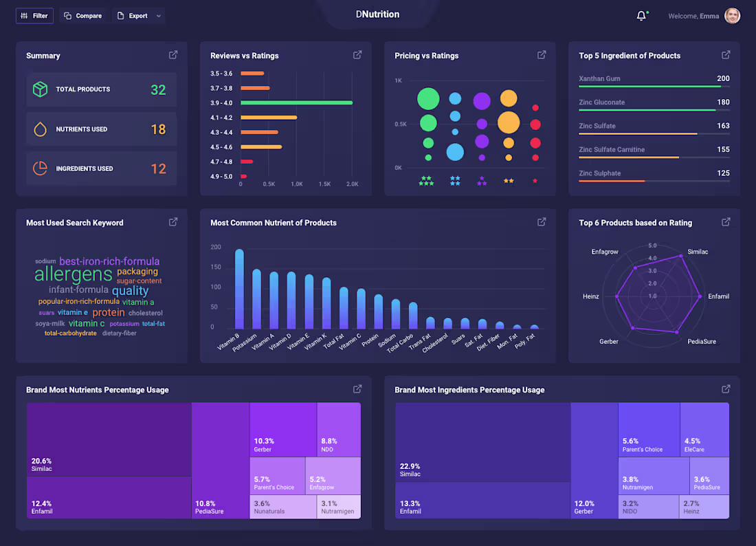This screenshot has width=756, height=546.
Task: Select the 10.3% Gerber nutrients tile
Action: click(x=283, y=429)
